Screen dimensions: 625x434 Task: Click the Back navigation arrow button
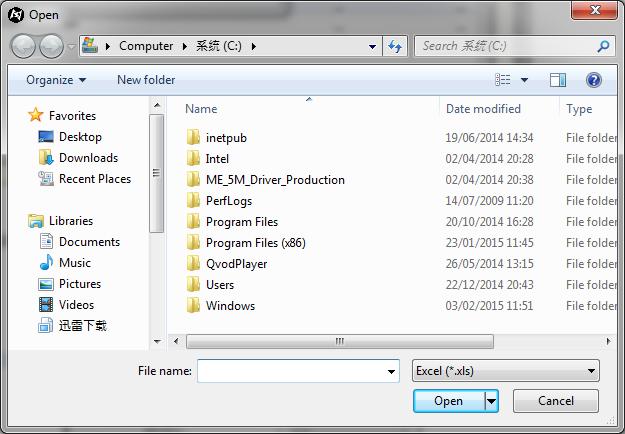(23, 46)
